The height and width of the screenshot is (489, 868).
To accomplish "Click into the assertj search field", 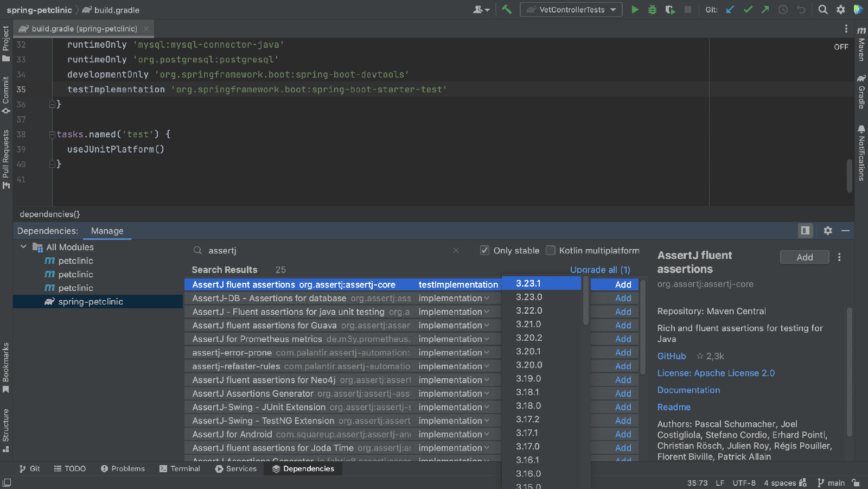I will (325, 250).
